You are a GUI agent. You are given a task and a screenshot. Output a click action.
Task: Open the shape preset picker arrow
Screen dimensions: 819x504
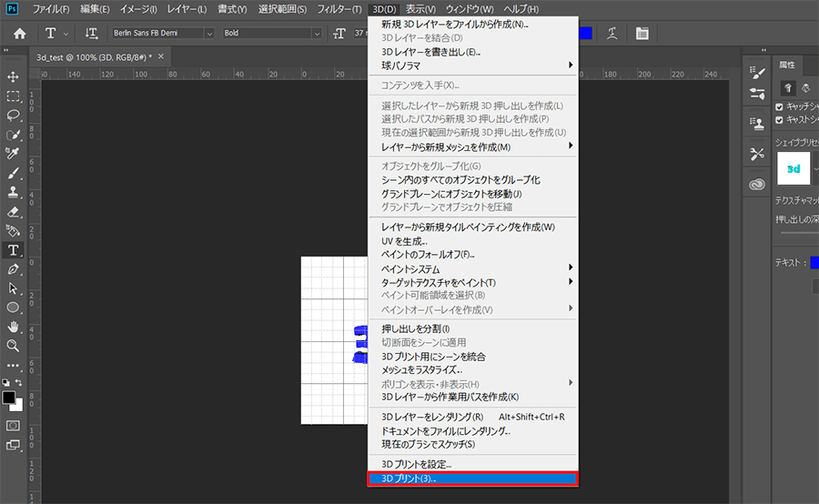815,168
